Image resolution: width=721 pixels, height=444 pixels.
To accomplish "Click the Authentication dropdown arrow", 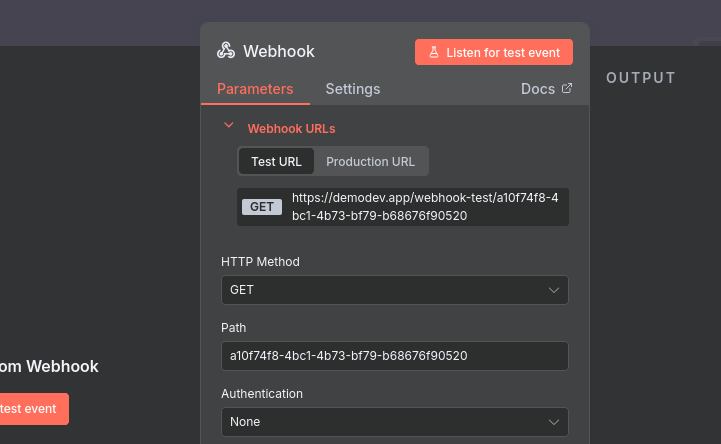I will coord(554,422).
